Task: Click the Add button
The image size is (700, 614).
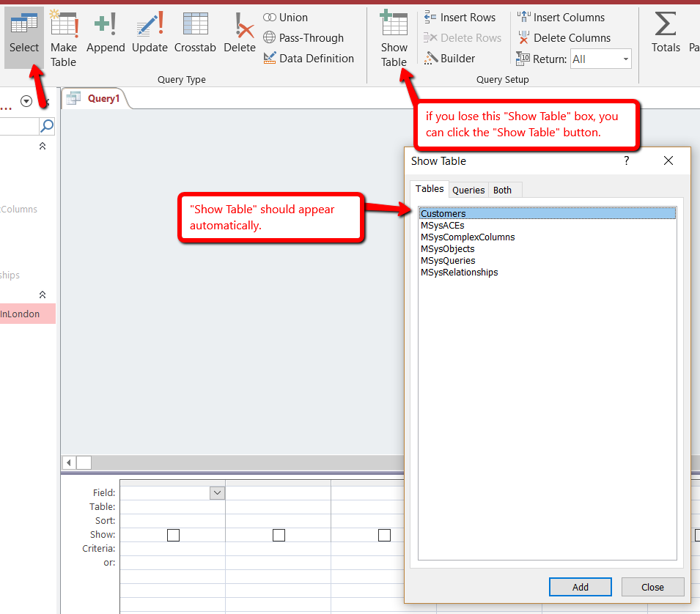Action: [x=581, y=587]
